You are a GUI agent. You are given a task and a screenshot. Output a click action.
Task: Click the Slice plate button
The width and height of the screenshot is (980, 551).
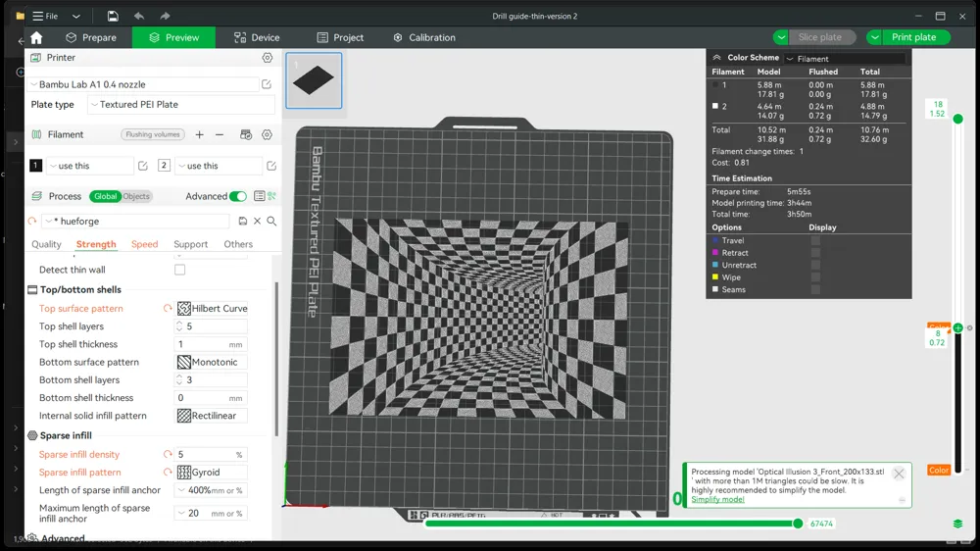[820, 37]
